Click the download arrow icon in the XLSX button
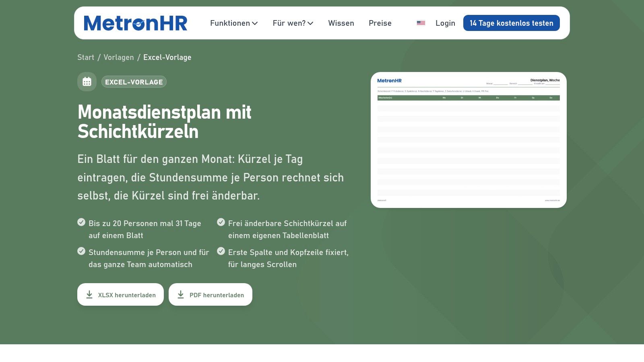The height and width of the screenshot is (362, 644). tap(89, 294)
